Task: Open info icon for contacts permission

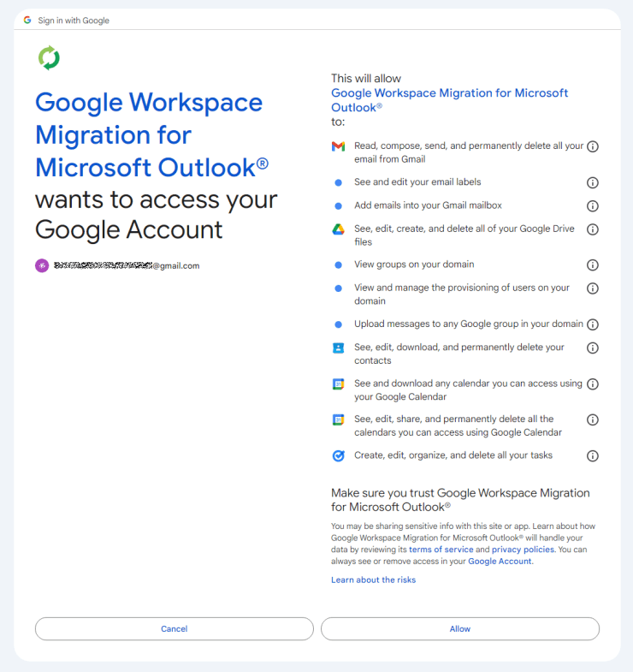Action: click(x=592, y=348)
